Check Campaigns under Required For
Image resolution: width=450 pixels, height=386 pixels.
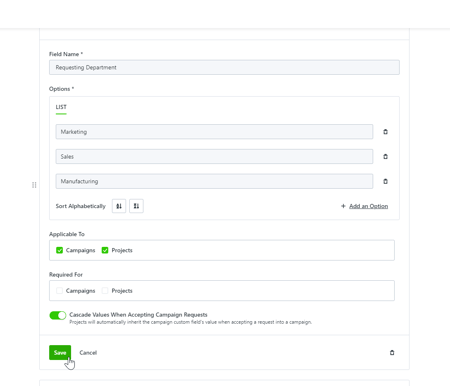point(59,291)
